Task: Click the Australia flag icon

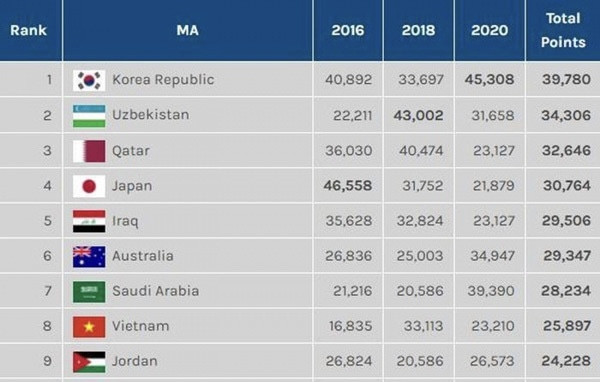Action: click(89, 256)
